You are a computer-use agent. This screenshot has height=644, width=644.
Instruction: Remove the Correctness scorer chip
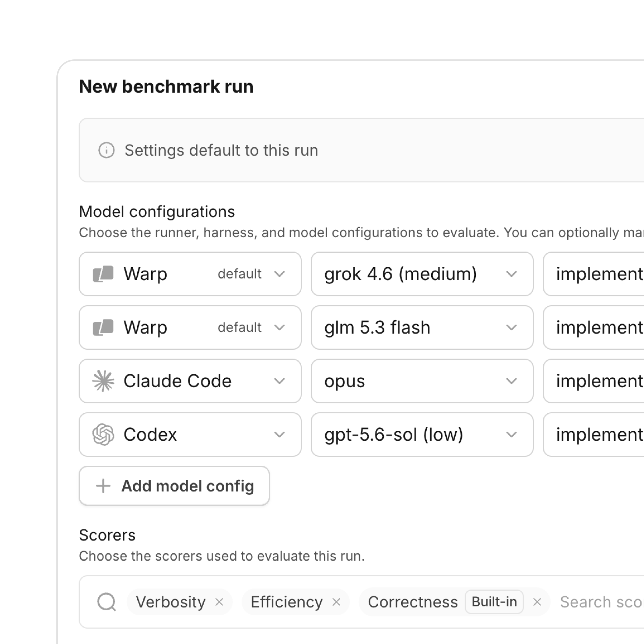[x=537, y=602]
